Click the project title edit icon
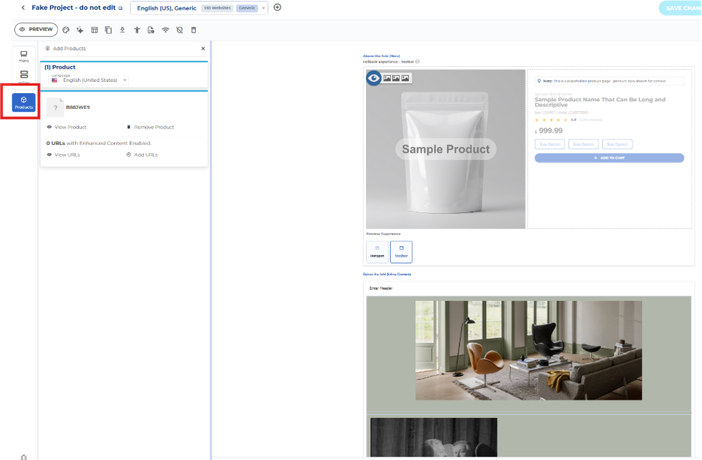Image resolution: width=702 pixels, height=460 pixels. [120, 8]
